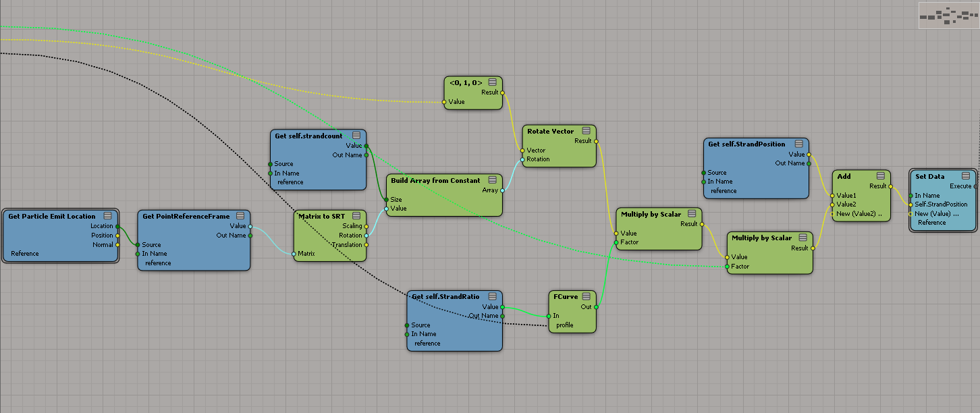The image size is (980, 413).
Task: Click Matrix input port of Matrix to SRT
Action: click(x=294, y=254)
